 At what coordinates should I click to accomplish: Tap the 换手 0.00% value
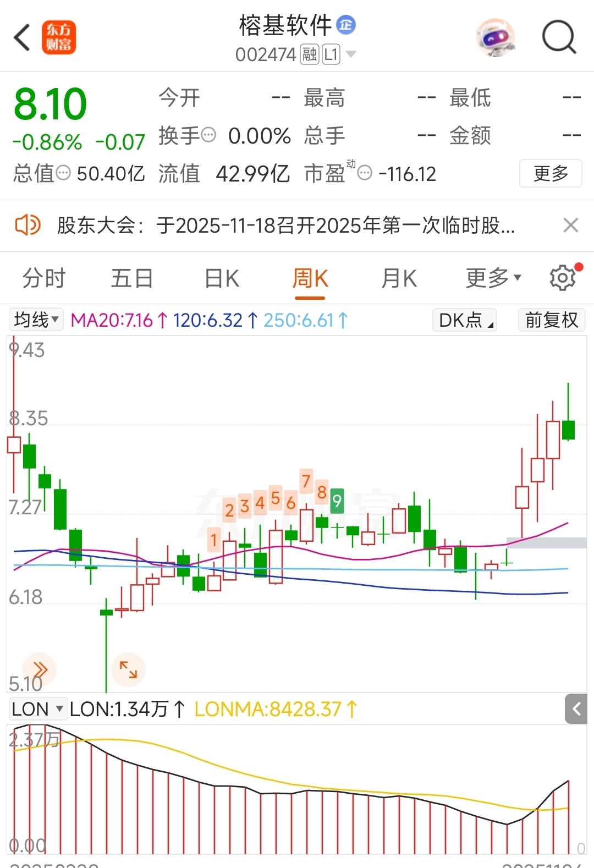259,136
